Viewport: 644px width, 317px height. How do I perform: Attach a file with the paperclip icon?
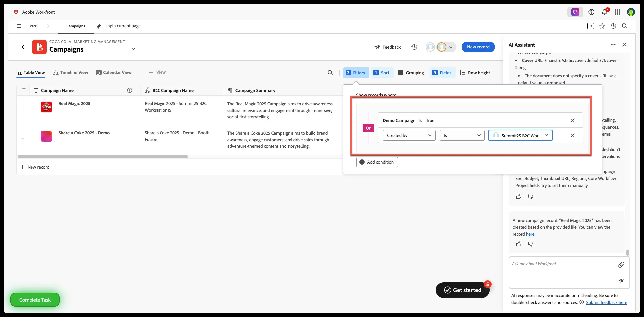621,264
